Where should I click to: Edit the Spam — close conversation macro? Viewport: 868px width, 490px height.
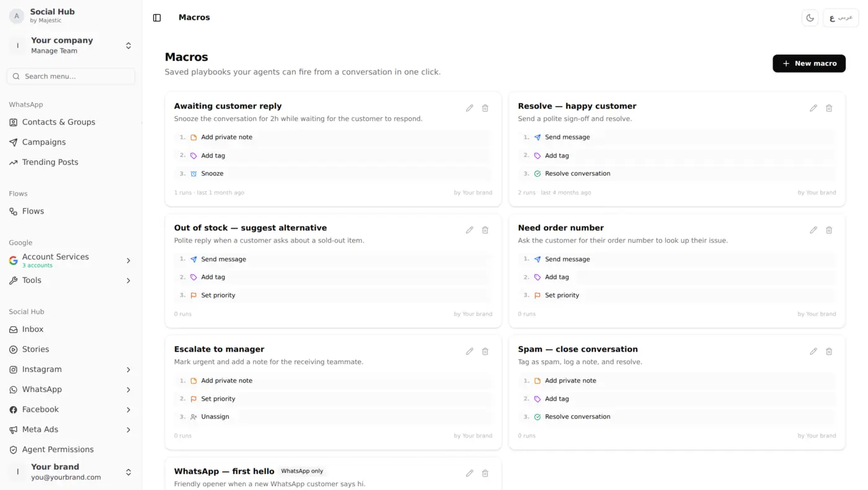coord(813,352)
